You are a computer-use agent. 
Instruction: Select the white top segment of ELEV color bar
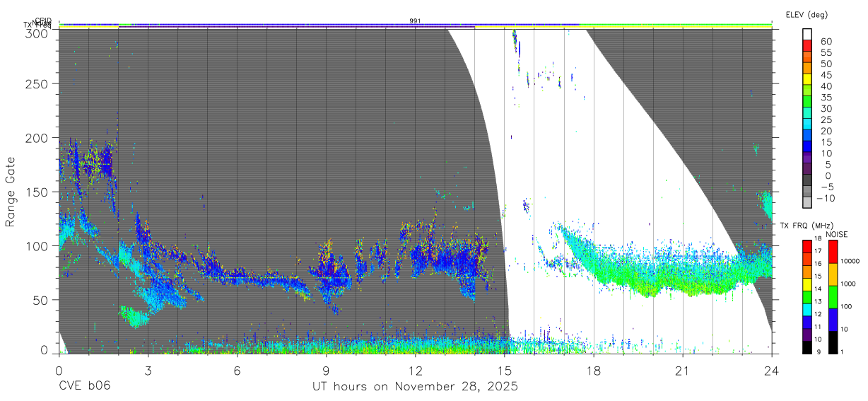808,34
